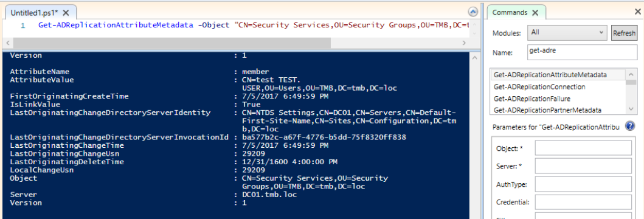
Task: Select Get-ADReplicationAttributeMetadata in the command list
Action: tap(557, 75)
